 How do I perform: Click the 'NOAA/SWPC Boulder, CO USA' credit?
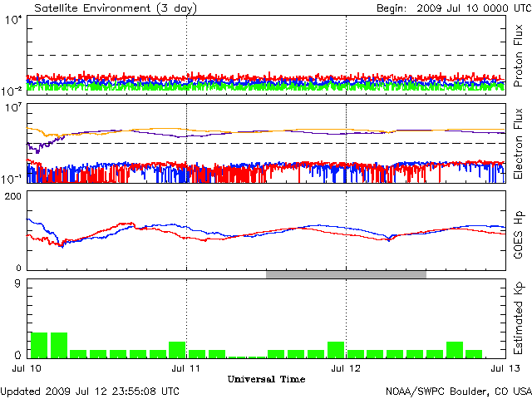[x=459, y=392]
